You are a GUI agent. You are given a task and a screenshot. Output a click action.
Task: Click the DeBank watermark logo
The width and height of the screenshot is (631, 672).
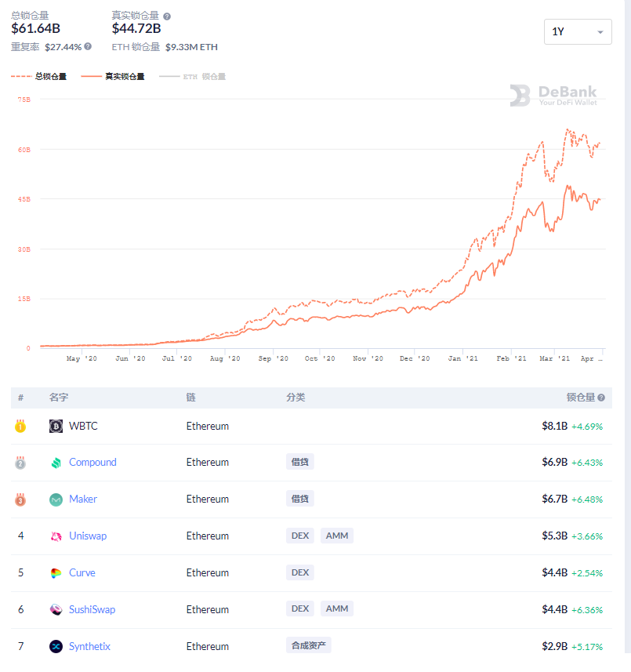point(553,95)
